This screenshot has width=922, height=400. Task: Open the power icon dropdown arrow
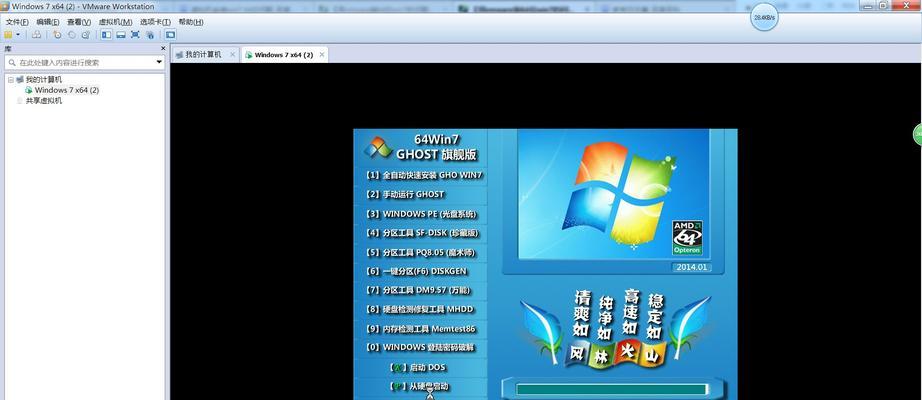click(x=18, y=35)
